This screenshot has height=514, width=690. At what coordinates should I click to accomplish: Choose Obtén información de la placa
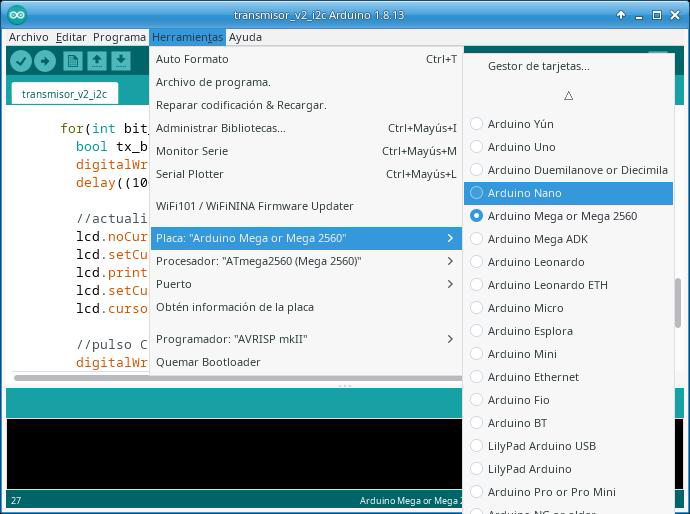pyautogui.click(x=306, y=307)
